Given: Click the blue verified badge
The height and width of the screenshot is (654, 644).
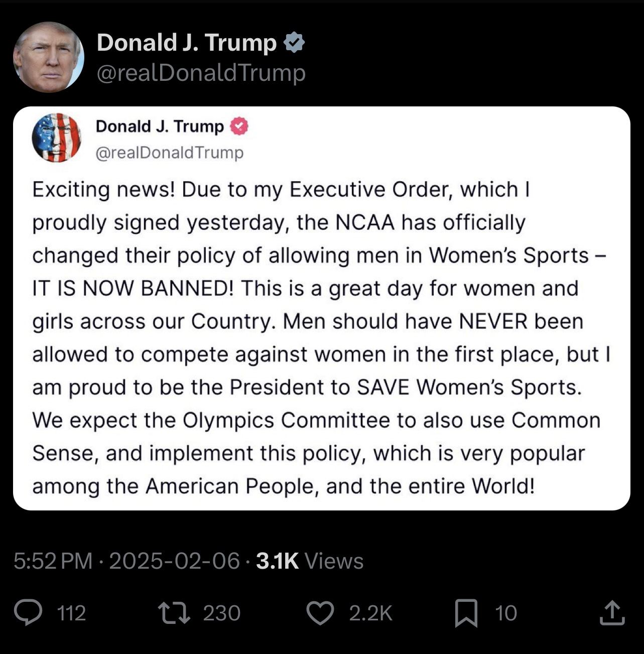Looking at the screenshot, I should (294, 42).
